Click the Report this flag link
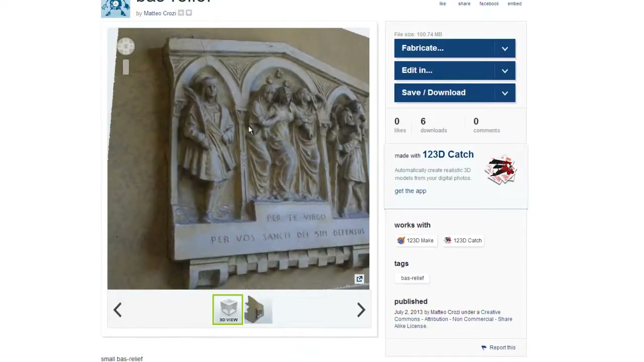This screenshot has height=362, width=644. point(498,347)
